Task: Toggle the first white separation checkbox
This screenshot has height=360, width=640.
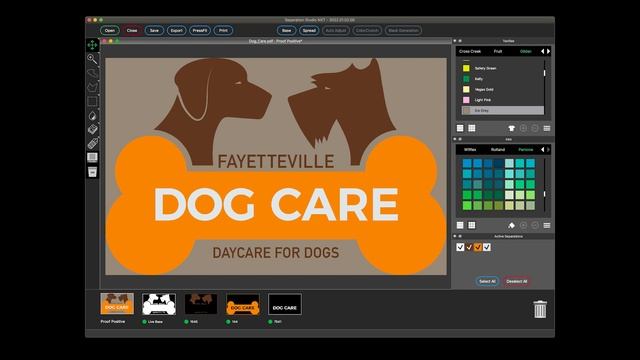Action: click(460, 247)
